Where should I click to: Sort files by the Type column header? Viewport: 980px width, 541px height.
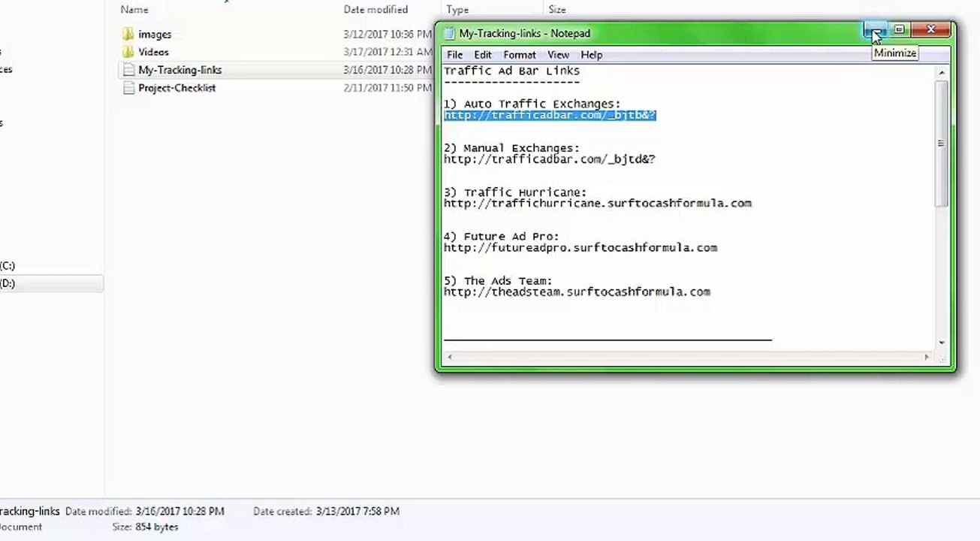click(457, 10)
